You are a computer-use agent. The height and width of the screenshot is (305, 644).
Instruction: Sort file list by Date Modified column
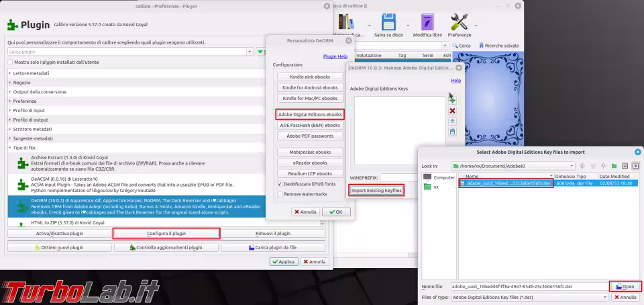(x=618, y=176)
